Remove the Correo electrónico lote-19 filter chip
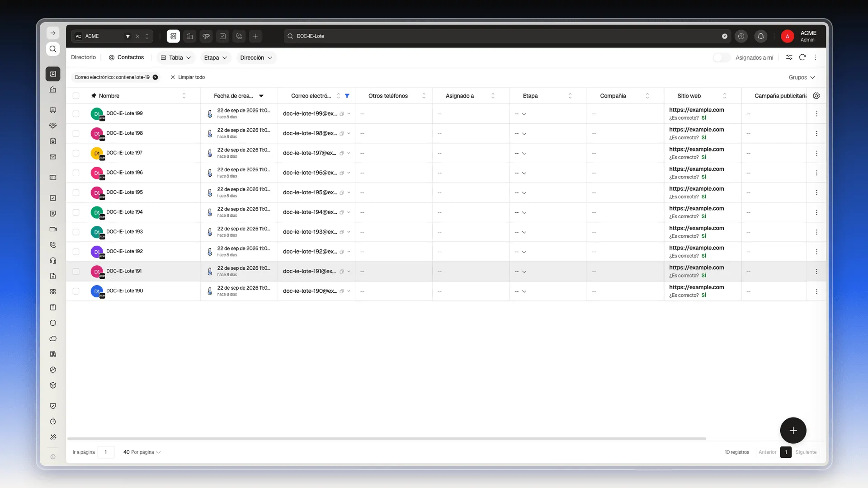 click(155, 77)
